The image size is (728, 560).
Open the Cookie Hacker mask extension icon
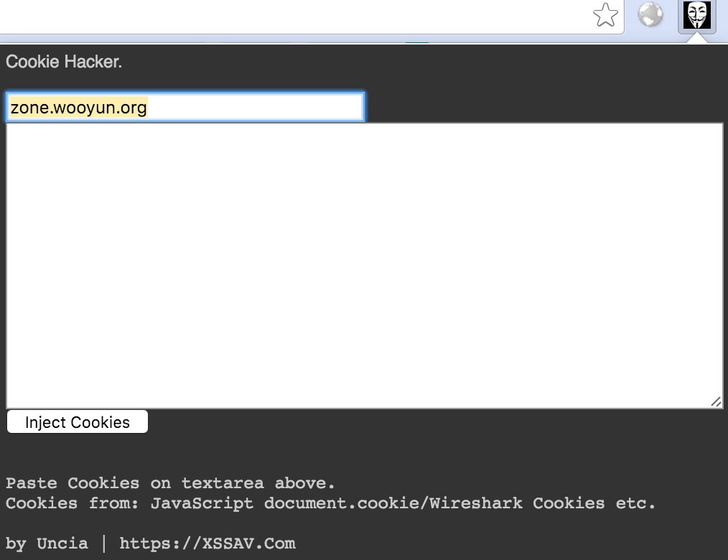(697, 15)
